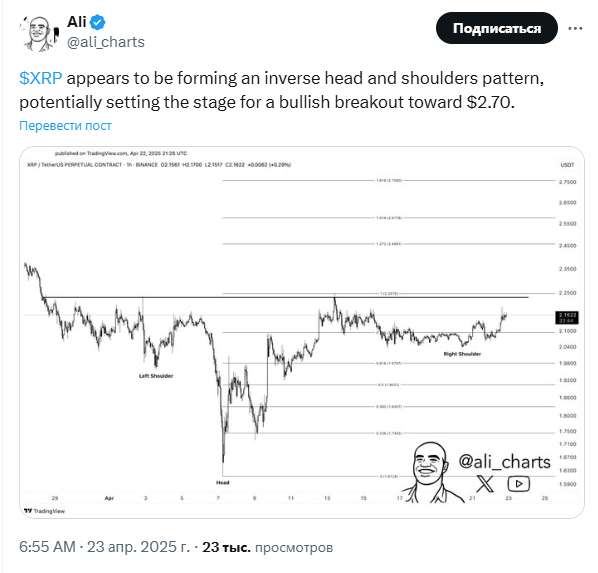The image size is (598, 573).
Task: Open the three-dot more options menu
Action: 575,28
